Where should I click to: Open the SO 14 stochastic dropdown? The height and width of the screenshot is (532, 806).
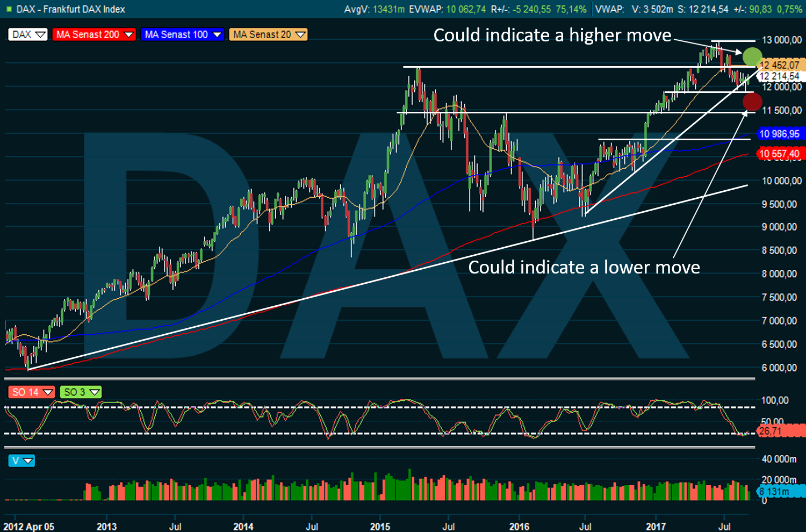32,392
